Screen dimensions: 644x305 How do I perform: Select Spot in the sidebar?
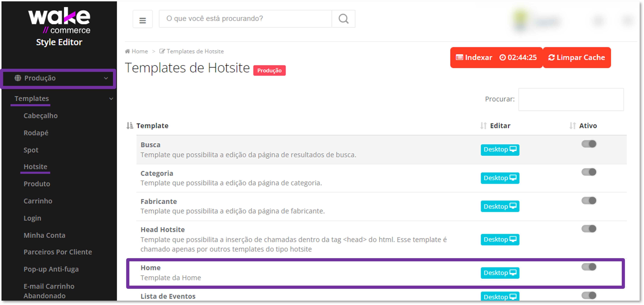(31, 150)
